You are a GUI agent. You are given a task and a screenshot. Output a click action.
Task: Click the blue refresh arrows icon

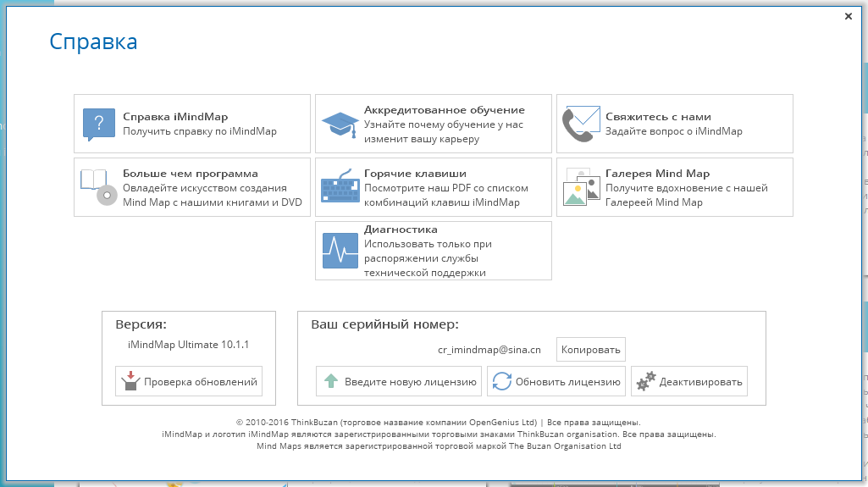click(501, 381)
